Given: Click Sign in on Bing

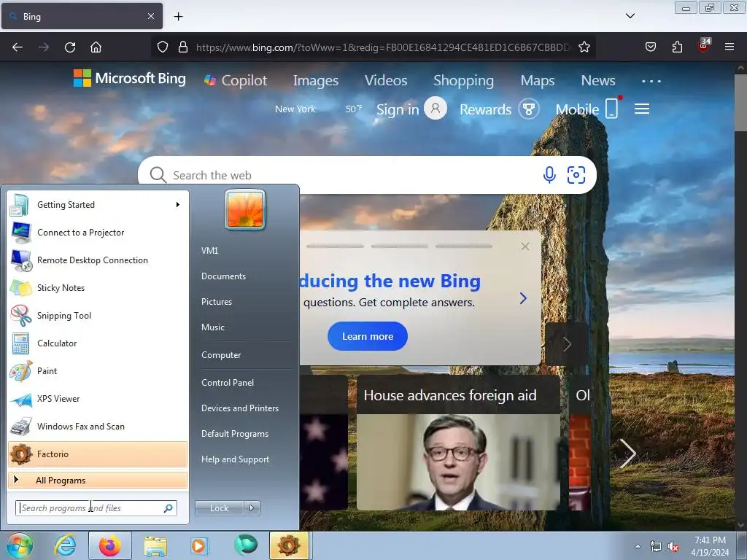Looking at the screenshot, I should click(x=411, y=109).
